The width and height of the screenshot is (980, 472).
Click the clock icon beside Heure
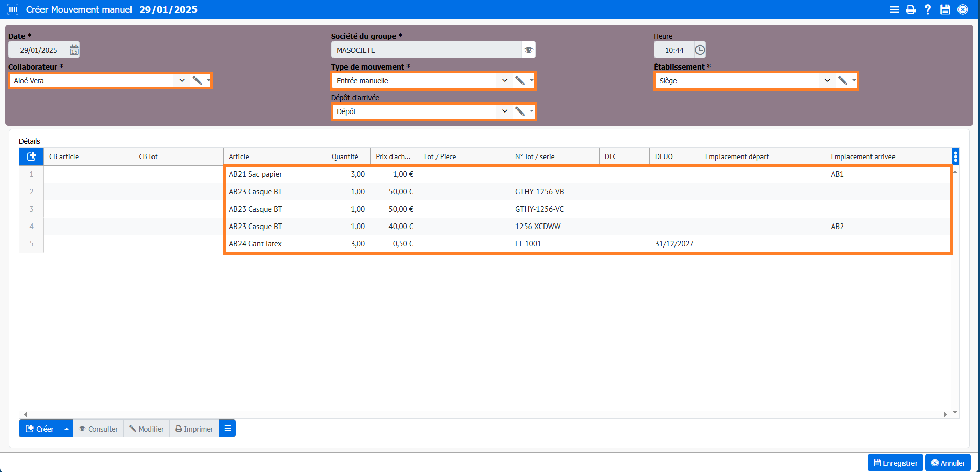(700, 50)
